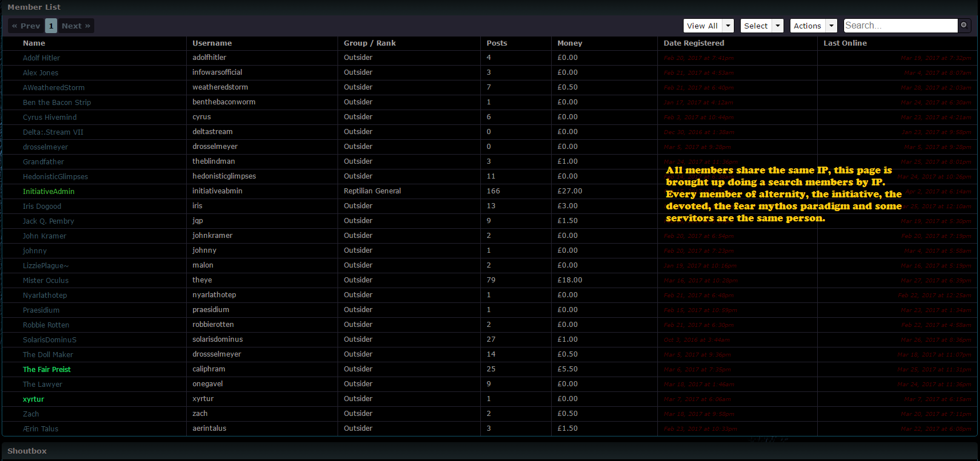Open The Fair Preist member profile
The height and width of the screenshot is (461, 980).
pyautogui.click(x=47, y=370)
